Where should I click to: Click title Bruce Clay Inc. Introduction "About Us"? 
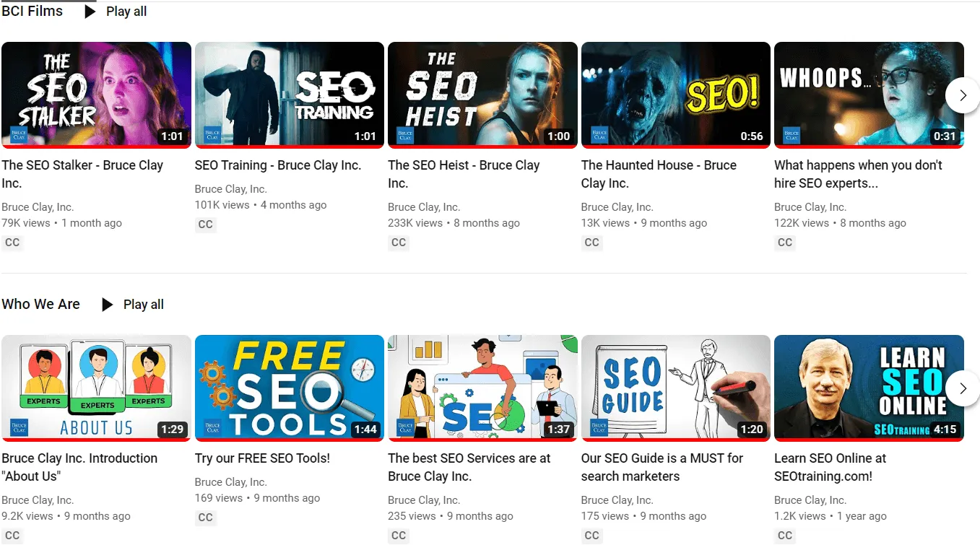(79, 467)
